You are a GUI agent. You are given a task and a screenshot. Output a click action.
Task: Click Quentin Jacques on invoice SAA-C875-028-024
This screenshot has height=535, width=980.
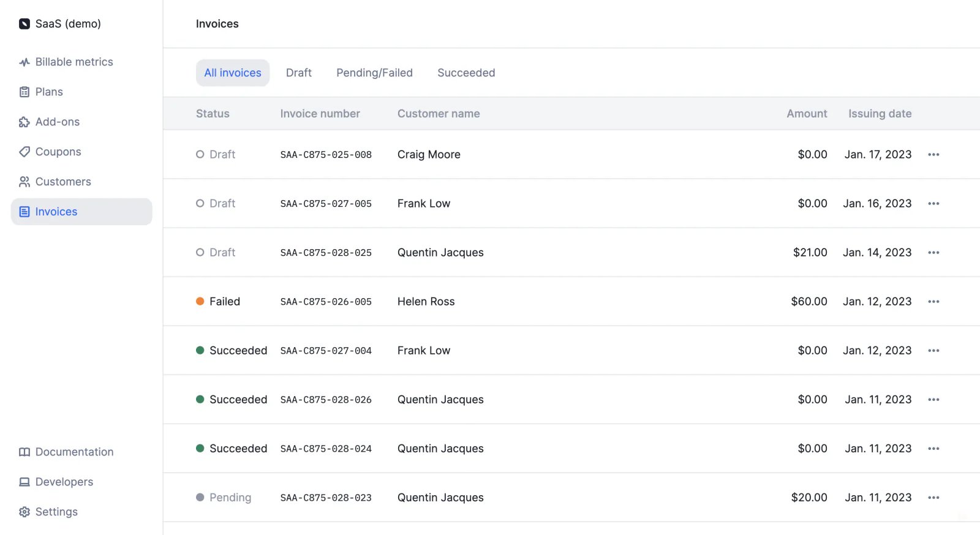(440, 448)
